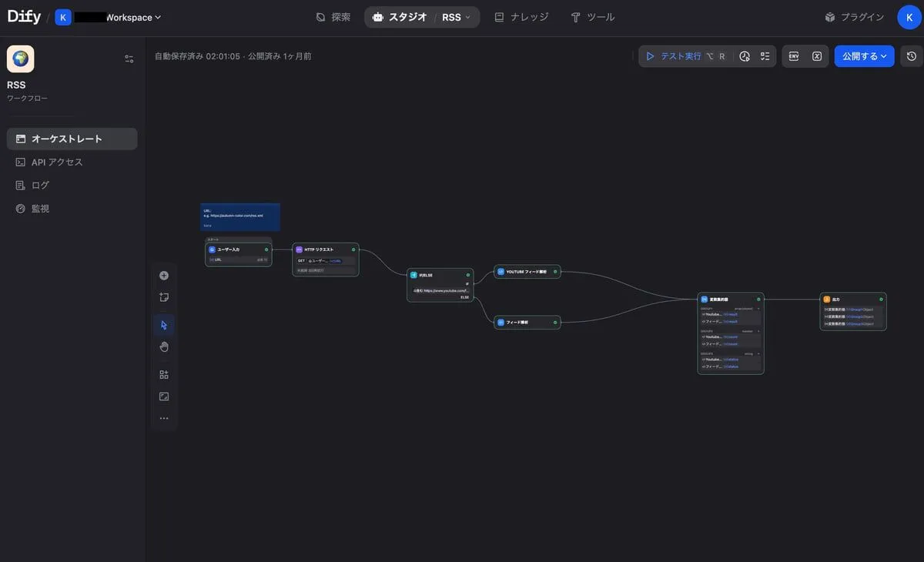Image resolution: width=924 pixels, height=562 pixels.
Task: Expand the 公開する publish dropdown
Action: 864,56
